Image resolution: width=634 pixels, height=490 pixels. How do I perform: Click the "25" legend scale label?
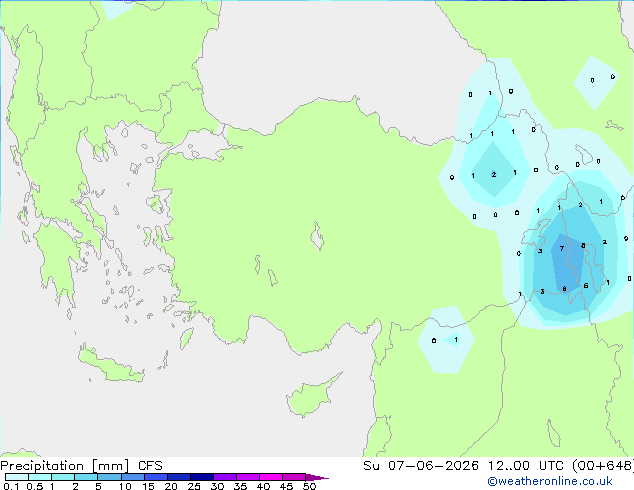pos(194,486)
